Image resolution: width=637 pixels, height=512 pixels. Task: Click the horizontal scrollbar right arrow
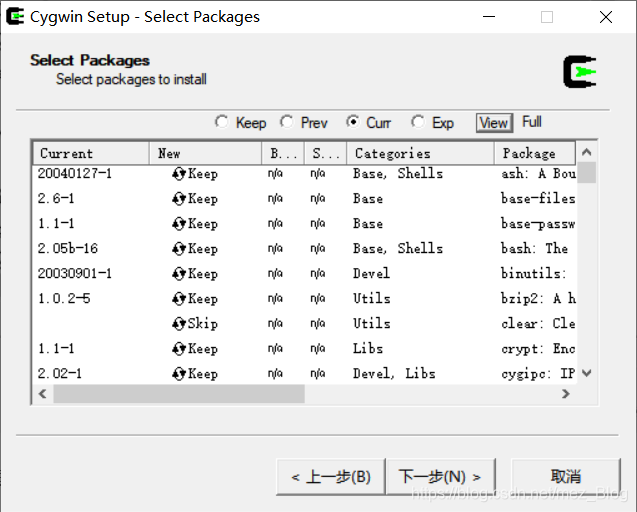click(566, 394)
